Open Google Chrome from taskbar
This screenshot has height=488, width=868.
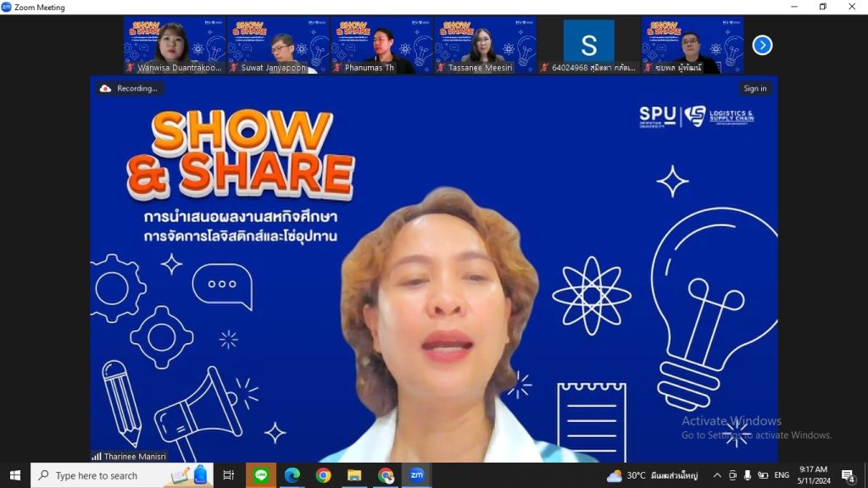coord(323,475)
